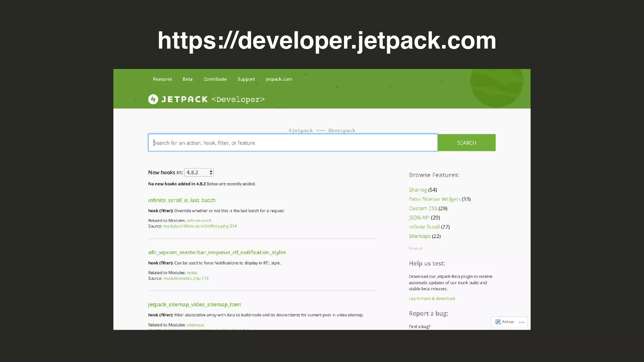This screenshot has width=644, height=362.
Task: Open source file modules/notes.php:119
Action: (186, 278)
